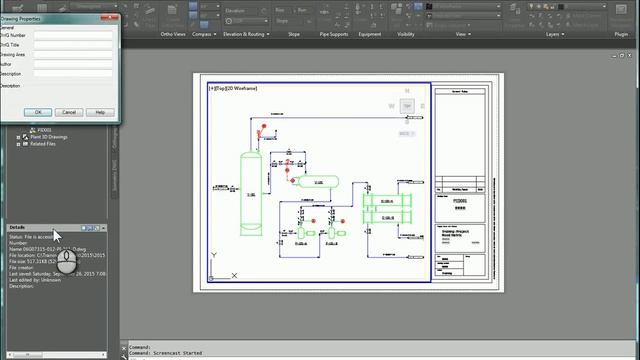Click second Details panel view icon

(90, 228)
